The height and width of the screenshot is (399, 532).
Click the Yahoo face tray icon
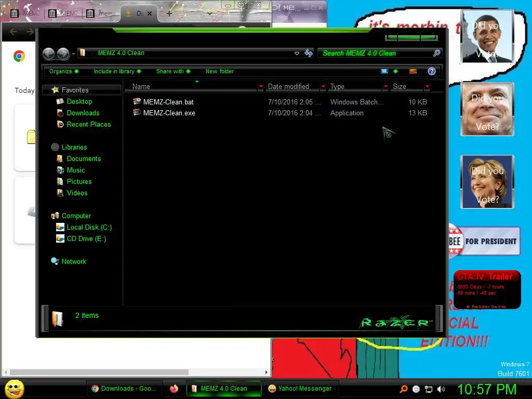416,389
